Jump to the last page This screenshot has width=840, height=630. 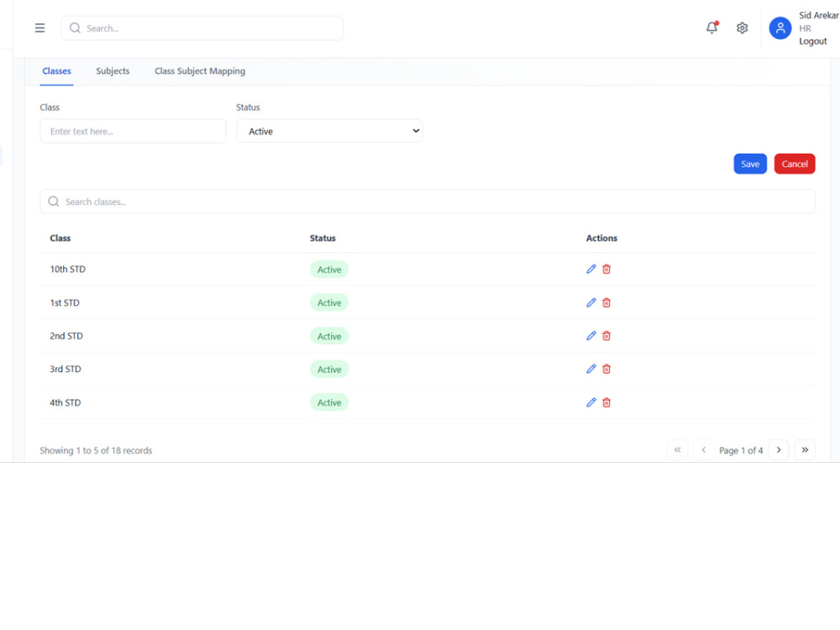point(805,450)
